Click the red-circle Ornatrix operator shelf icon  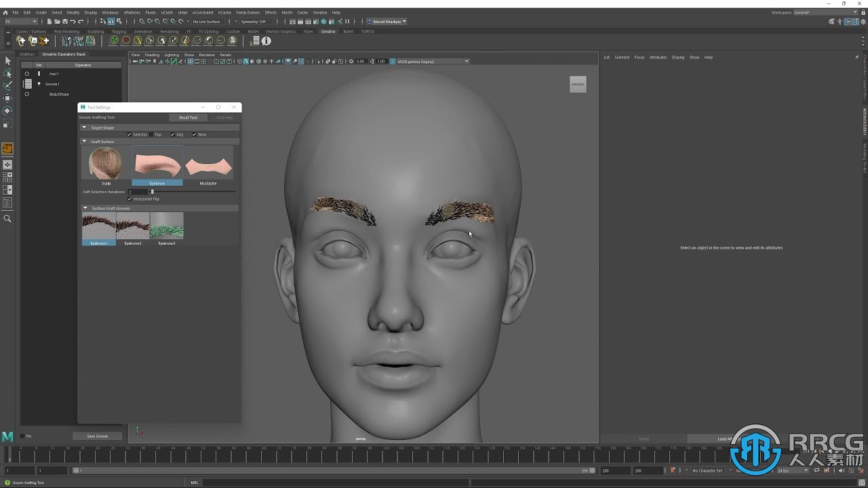pos(126,41)
